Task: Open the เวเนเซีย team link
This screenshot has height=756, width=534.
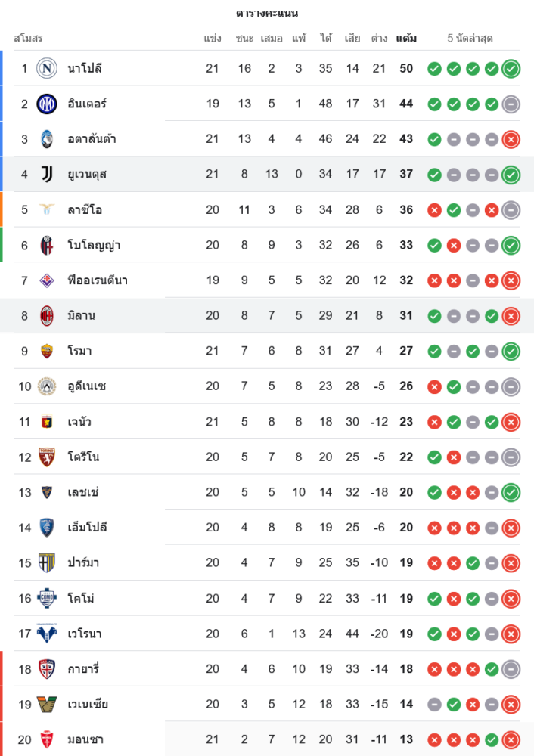Action: pyautogui.click(x=88, y=704)
